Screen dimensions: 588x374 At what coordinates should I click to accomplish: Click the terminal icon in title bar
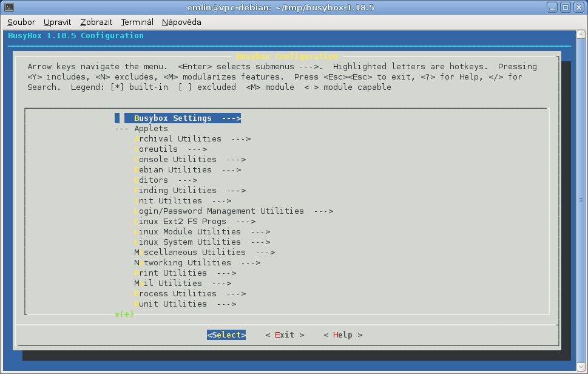(x=9, y=7)
